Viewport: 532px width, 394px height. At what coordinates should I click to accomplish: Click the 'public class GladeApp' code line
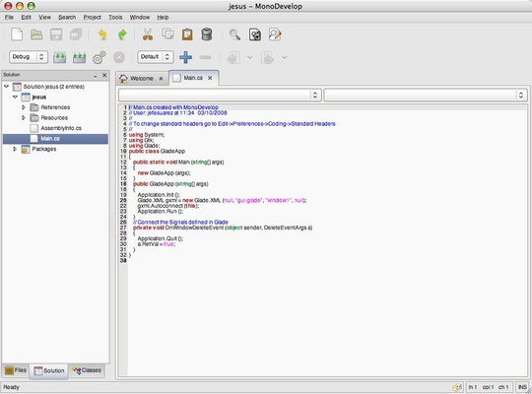coord(157,151)
